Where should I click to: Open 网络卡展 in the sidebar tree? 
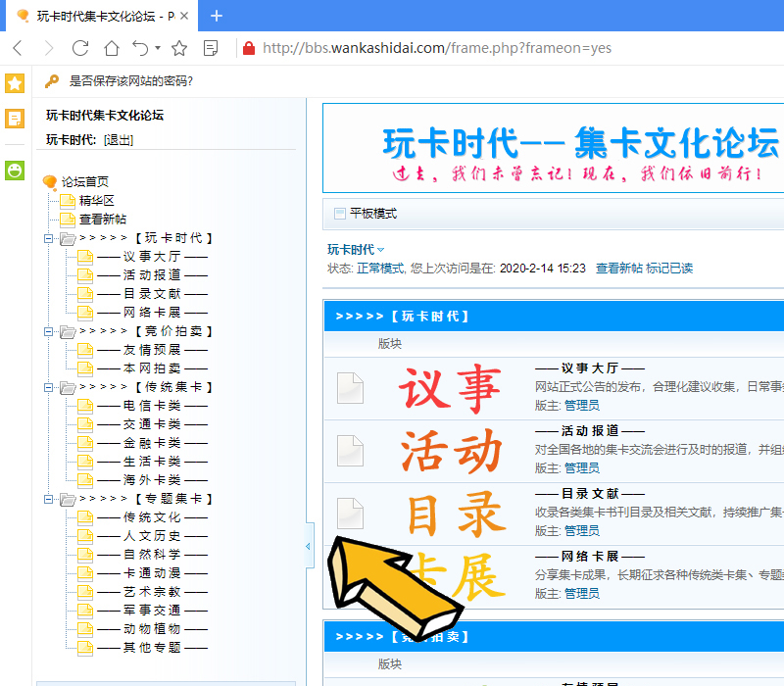(x=152, y=313)
